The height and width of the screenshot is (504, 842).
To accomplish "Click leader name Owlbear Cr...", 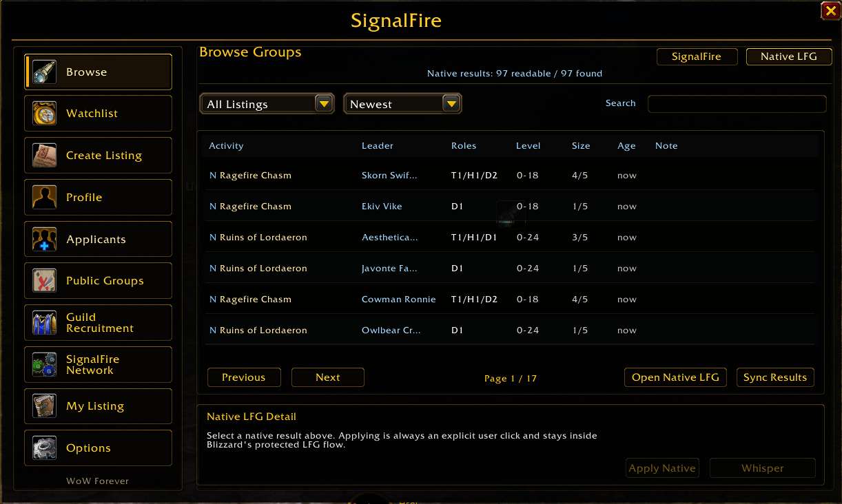I will [x=391, y=330].
